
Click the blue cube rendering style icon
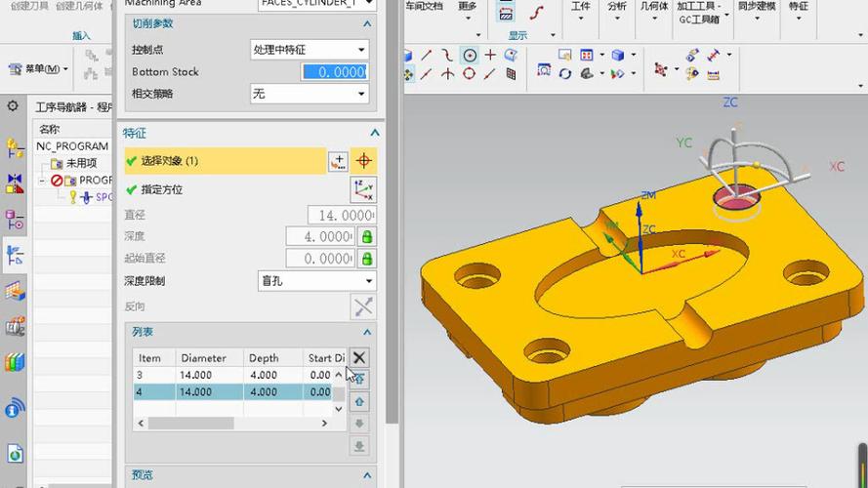point(618,55)
